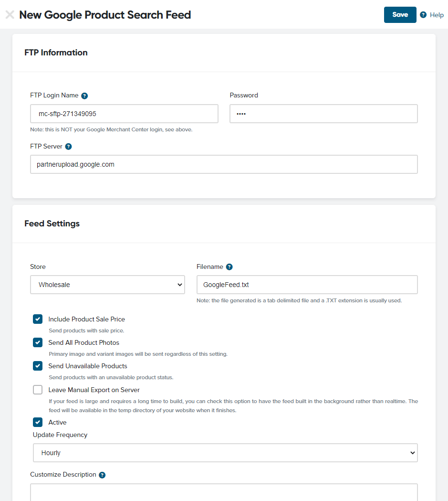The height and width of the screenshot is (501, 448).
Task: Uncheck the Active checkbox
Action: (38, 422)
